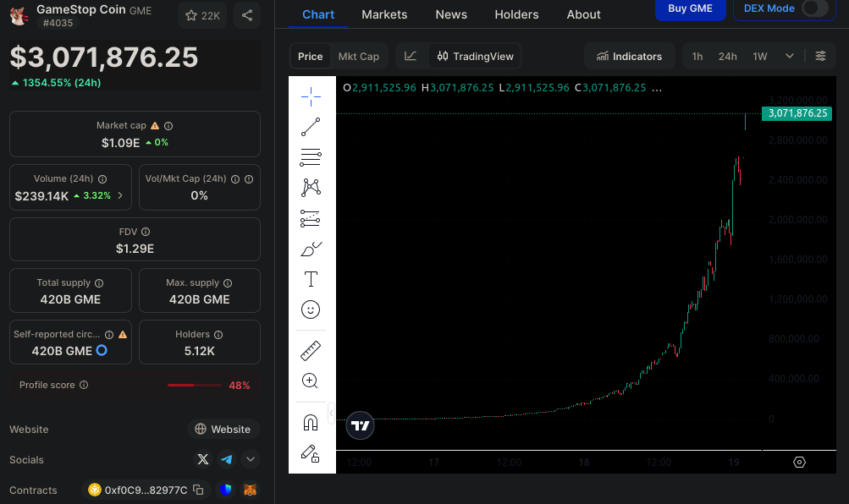Open the Markets tab
Viewport: 849px width, 504px height.
tap(384, 14)
